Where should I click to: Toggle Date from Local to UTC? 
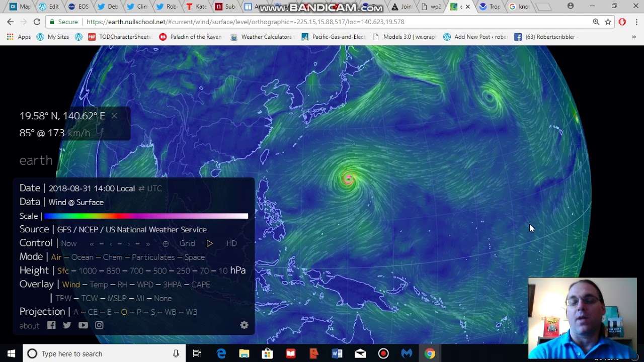[154, 189]
